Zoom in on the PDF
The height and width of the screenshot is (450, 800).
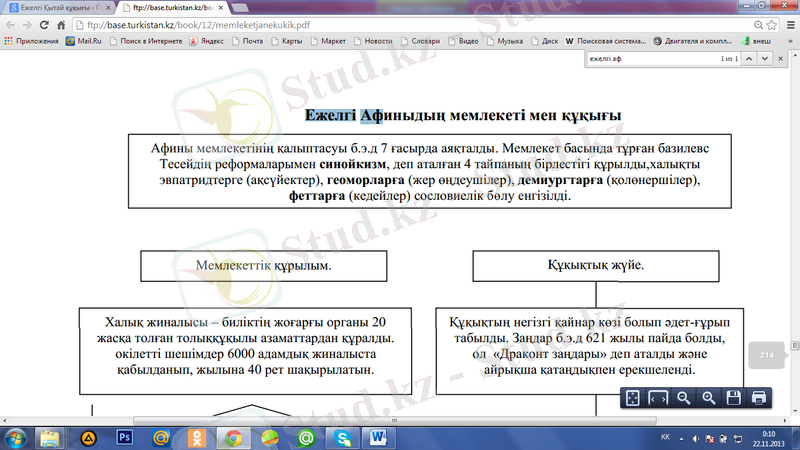pos(708,398)
